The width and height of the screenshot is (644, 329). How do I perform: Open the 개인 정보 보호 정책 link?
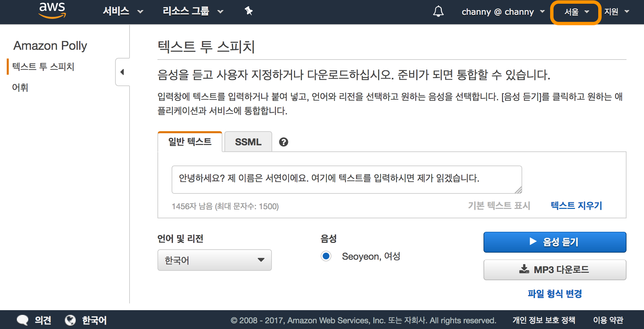pos(544,320)
